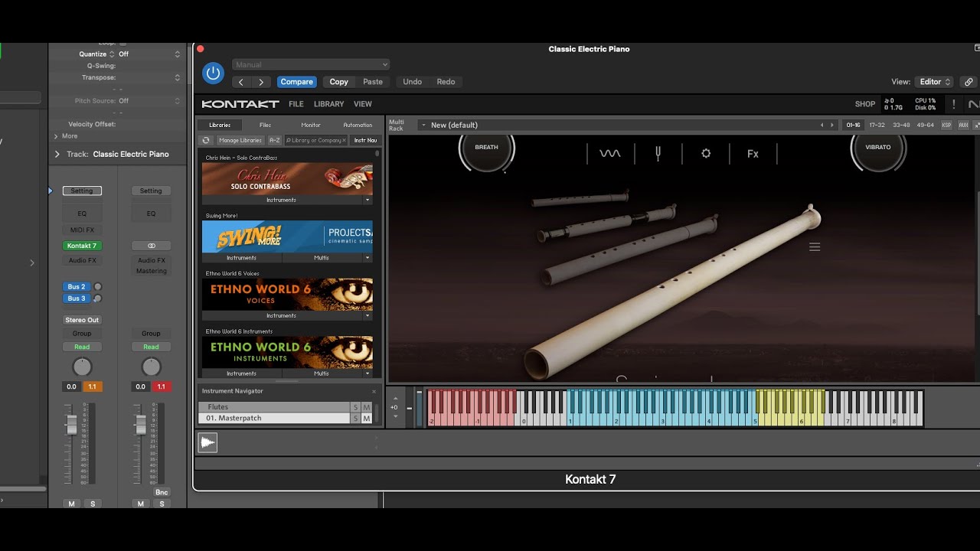Click the Copy button

(339, 82)
